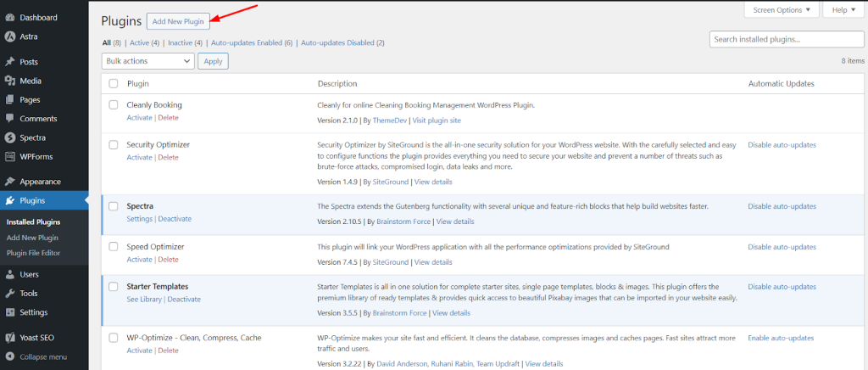Expand the Help panel
This screenshot has width=868, height=370.
pos(843,10)
